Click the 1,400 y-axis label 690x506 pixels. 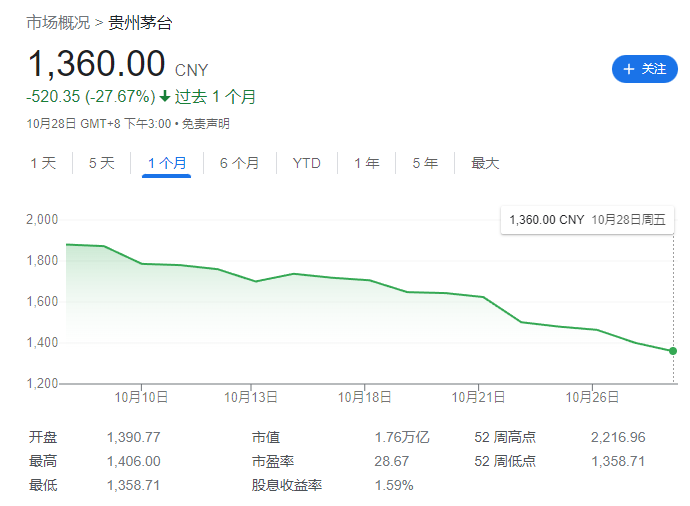(42, 342)
